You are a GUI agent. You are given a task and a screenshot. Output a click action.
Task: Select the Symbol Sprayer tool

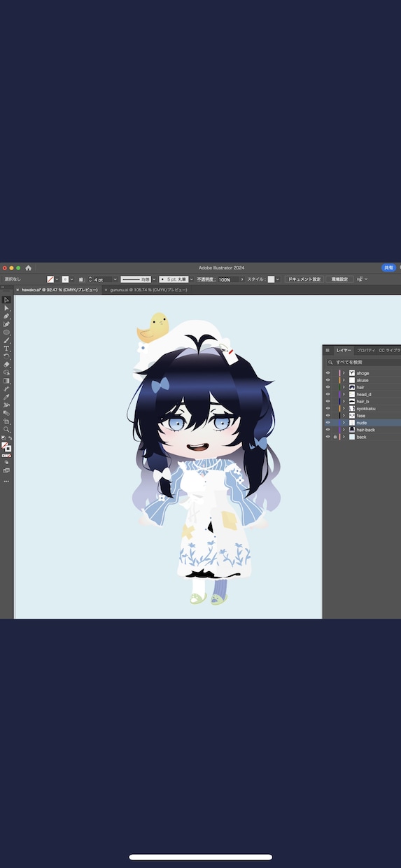tap(6, 405)
